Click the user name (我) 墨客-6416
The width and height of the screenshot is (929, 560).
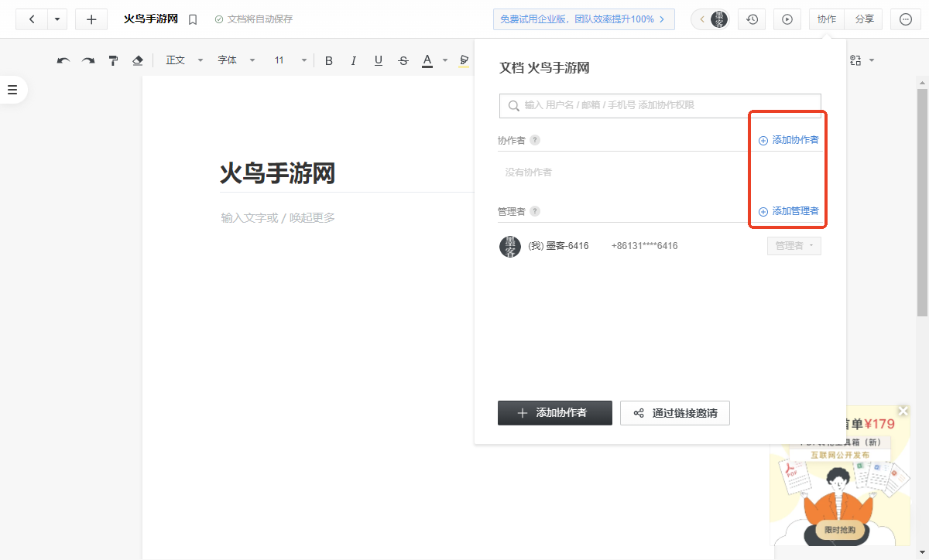pyautogui.click(x=558, y=246)
